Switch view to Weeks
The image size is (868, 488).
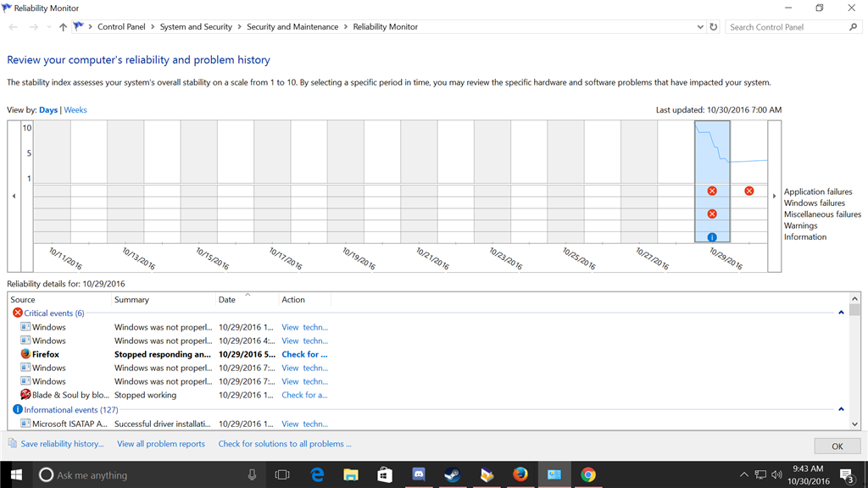(75, 109)
